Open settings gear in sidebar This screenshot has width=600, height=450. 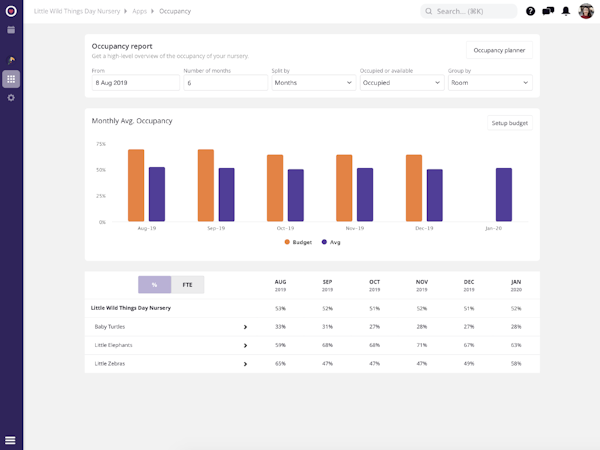[11, 98]
